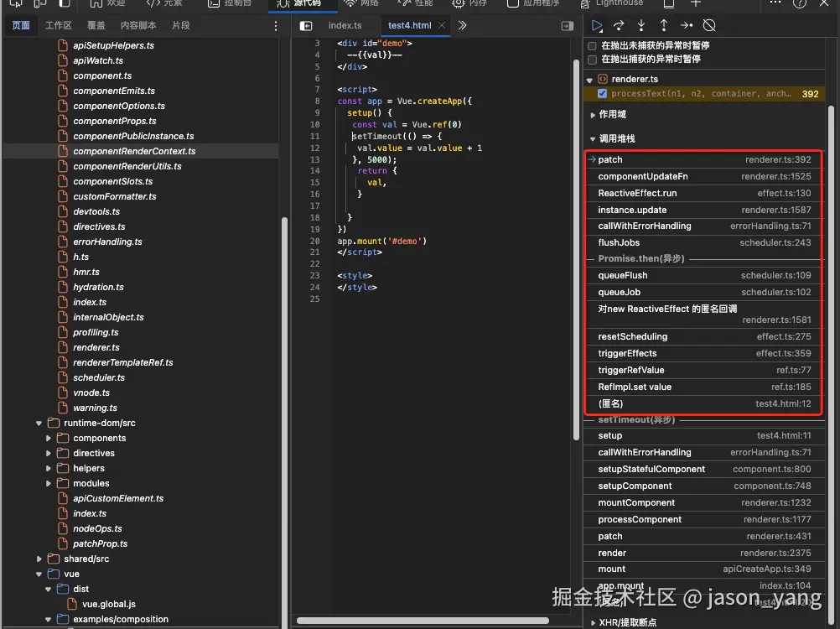The width and height of the screenshot is (840, 629).
Task: Switch to the 页面 navigator tab
Action: 21,25
